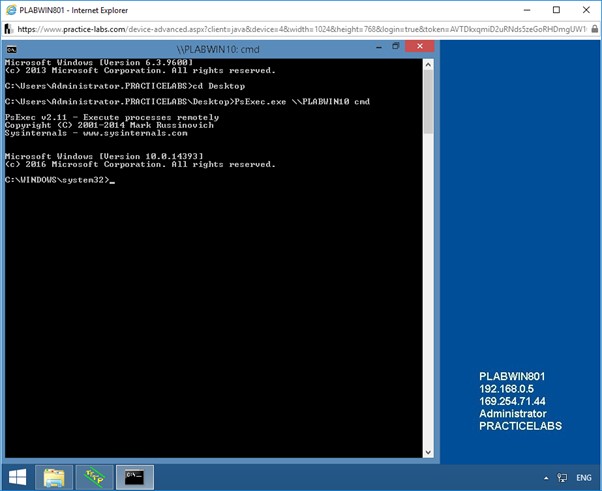
Task: Click the C:\WINDOWS\system32> prompt line
Action: point(60,180)
